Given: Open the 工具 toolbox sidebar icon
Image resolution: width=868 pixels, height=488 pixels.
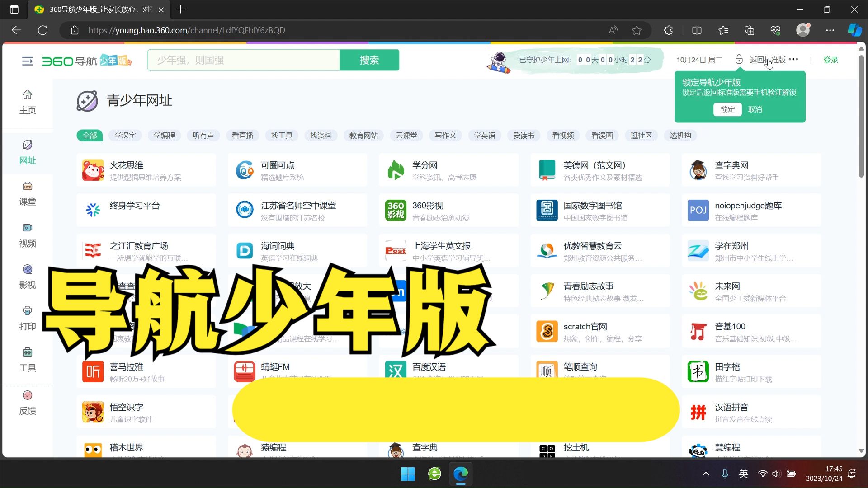Looking at the screenshot, I should [27, 352].
